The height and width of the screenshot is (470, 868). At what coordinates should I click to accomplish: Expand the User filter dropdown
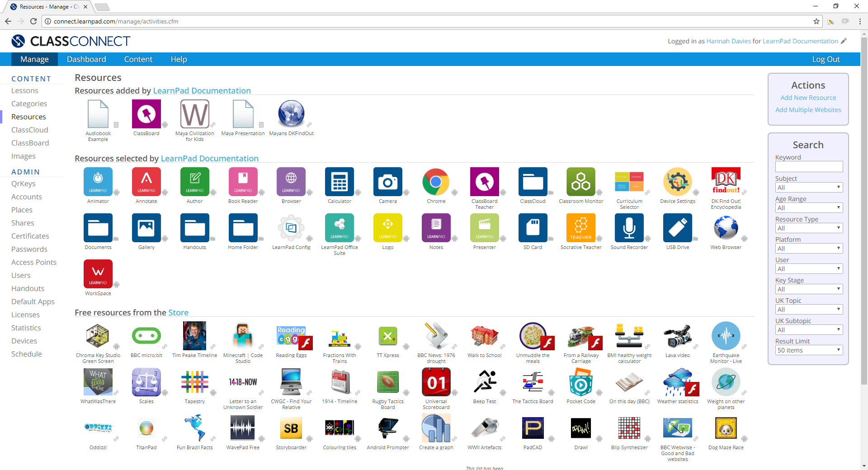point(809,269)
